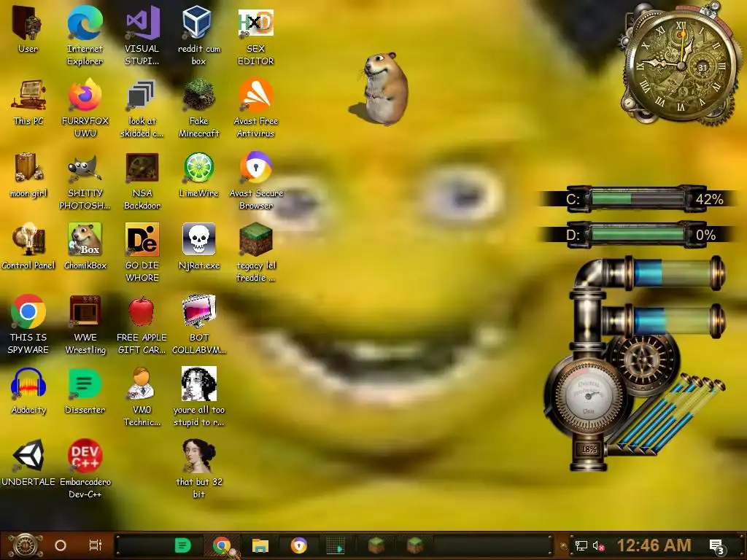Viewport: 747px width, 560px height.
Task: Click the hamster desktop pet
Action: coord(385,89)
